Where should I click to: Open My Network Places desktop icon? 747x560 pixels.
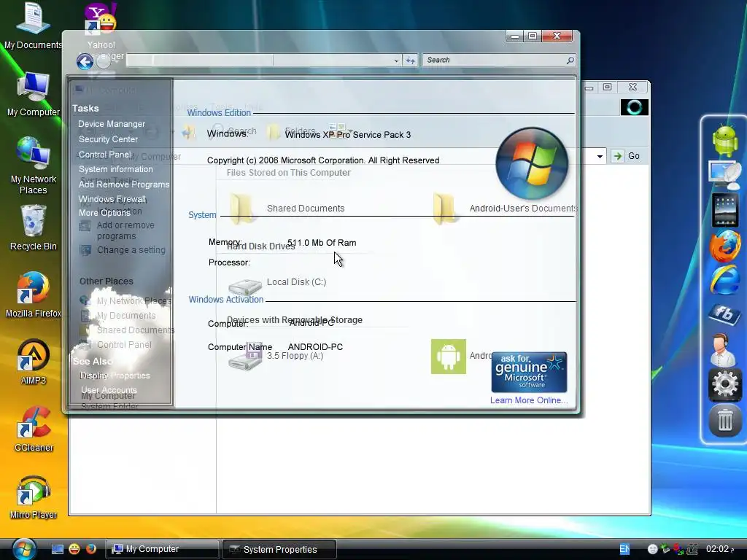33,165
